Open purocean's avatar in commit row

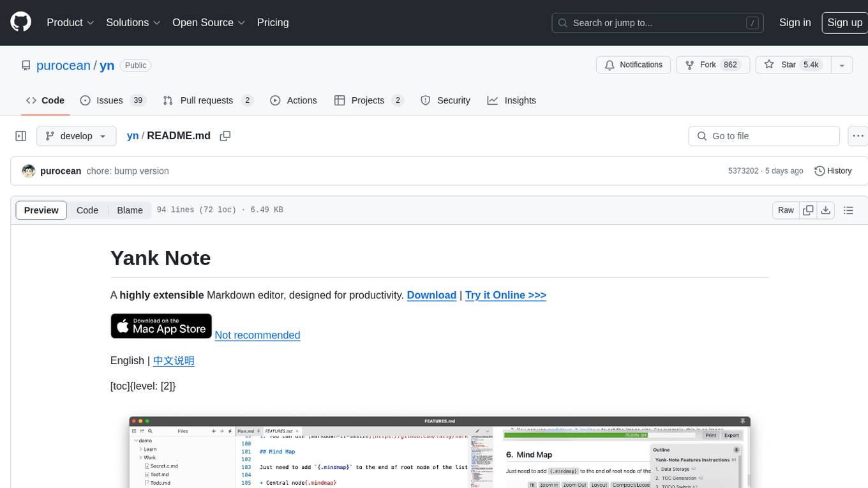pos(29,171)
